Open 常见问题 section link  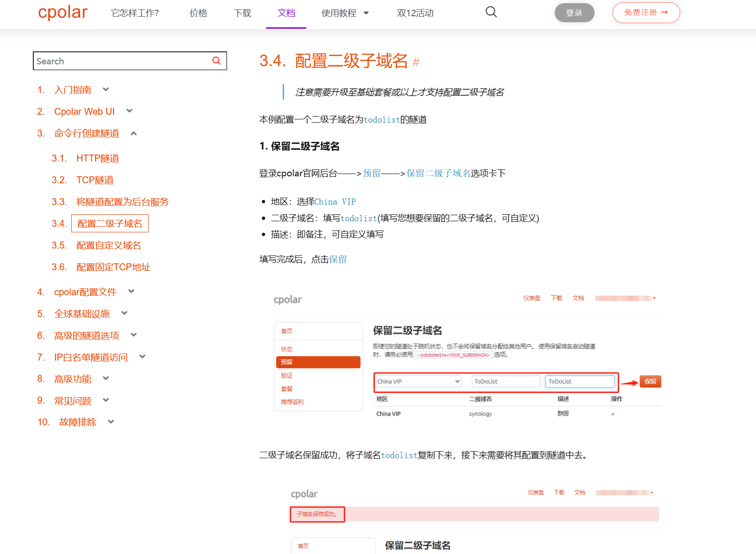click(73, 401)
